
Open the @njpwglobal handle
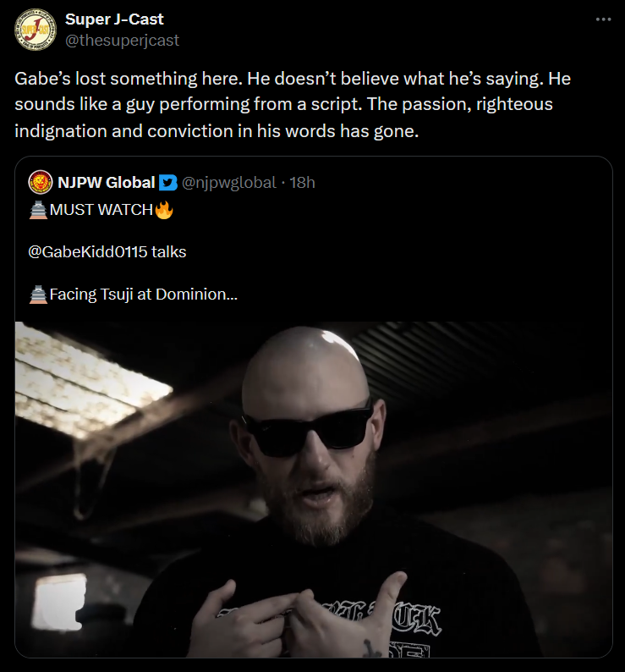click(x=229, y=183)
